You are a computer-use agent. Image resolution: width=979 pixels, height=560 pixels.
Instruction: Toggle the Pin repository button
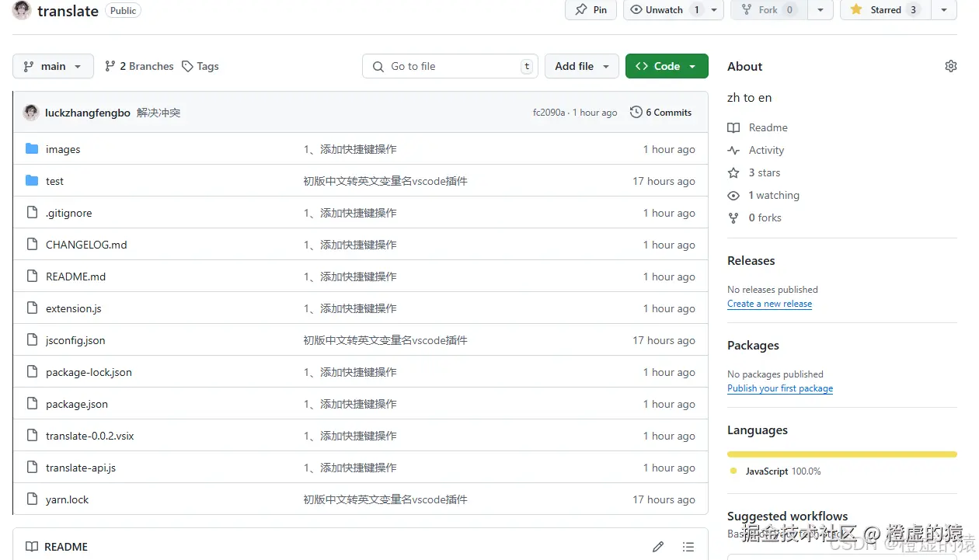pos(591,10)
